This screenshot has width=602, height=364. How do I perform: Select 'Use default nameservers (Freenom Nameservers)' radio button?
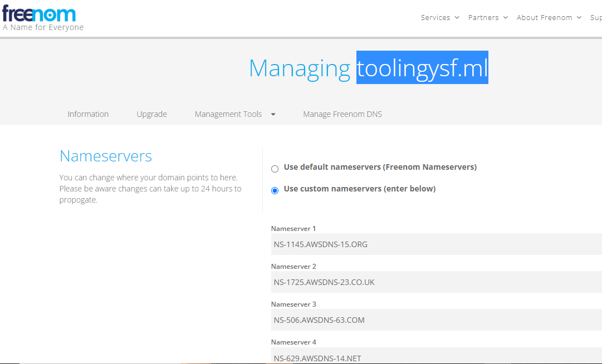275,168
